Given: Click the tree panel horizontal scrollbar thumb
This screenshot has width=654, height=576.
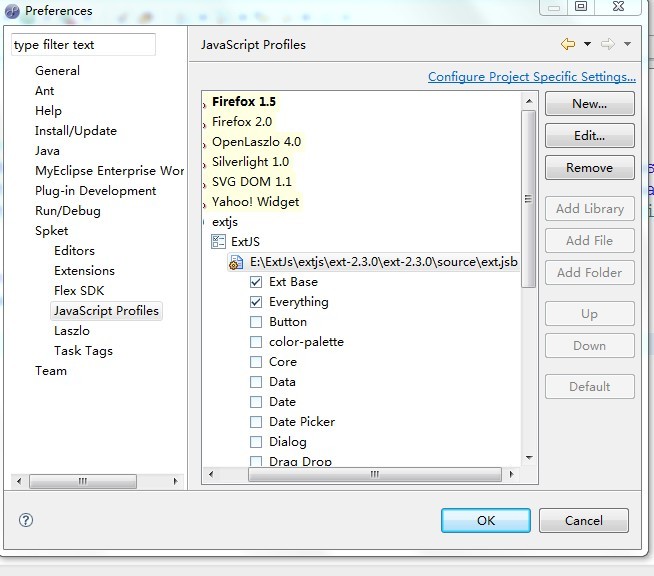Looking at the screenshot, I should click(x=83, y=481).
